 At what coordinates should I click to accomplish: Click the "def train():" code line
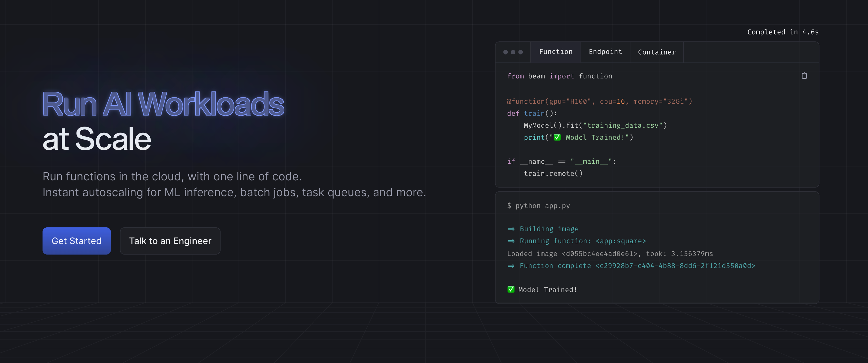tap(532, 113)
